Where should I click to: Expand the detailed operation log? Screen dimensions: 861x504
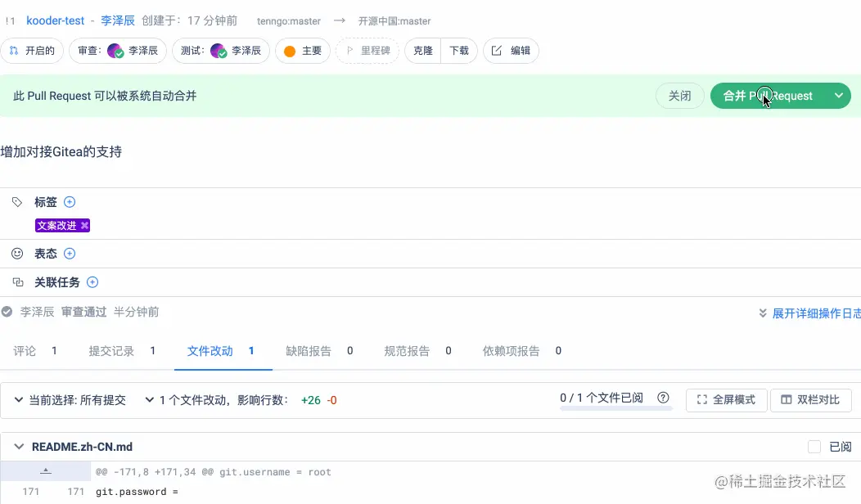coord(809,313)
